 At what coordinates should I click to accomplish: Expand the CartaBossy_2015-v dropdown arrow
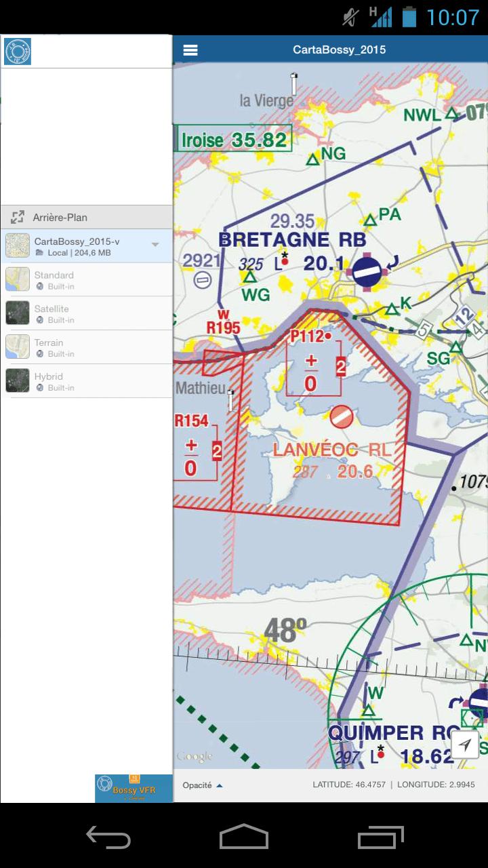pyautogui.click(x=155, y=245)
